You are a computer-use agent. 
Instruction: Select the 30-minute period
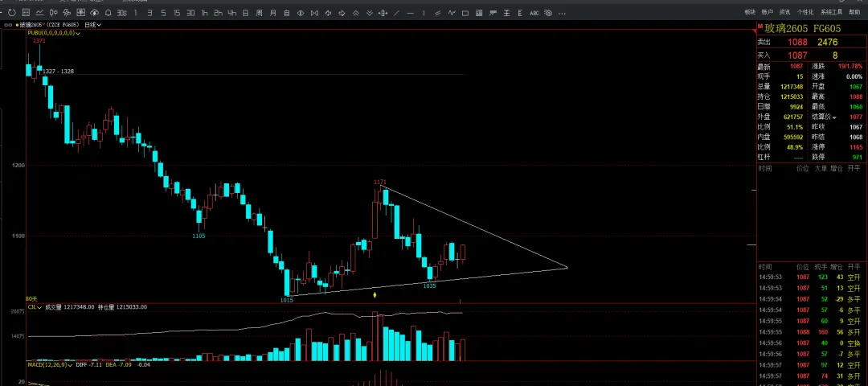pyautogui.click(x=190, y=12)
